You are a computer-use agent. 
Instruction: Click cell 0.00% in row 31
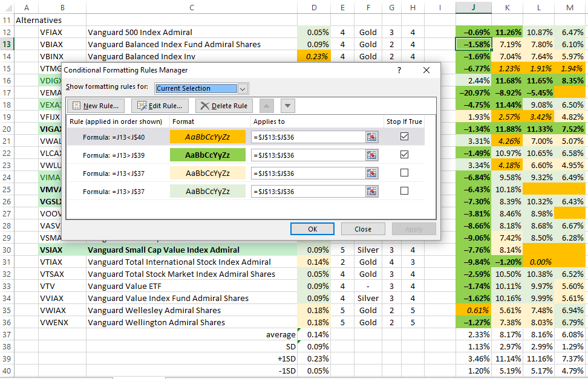point(538,262)
